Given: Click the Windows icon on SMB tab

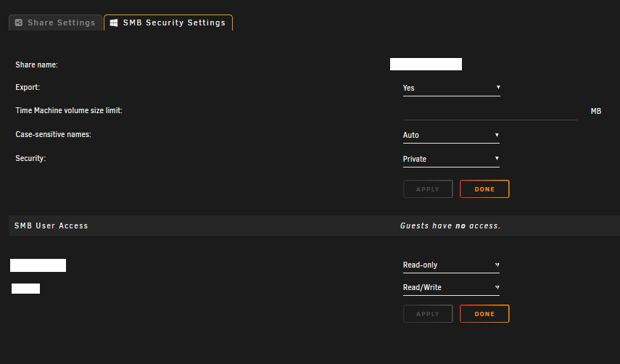Looking at the screenshot, I should pyautogui.click(x=114, y=23).
